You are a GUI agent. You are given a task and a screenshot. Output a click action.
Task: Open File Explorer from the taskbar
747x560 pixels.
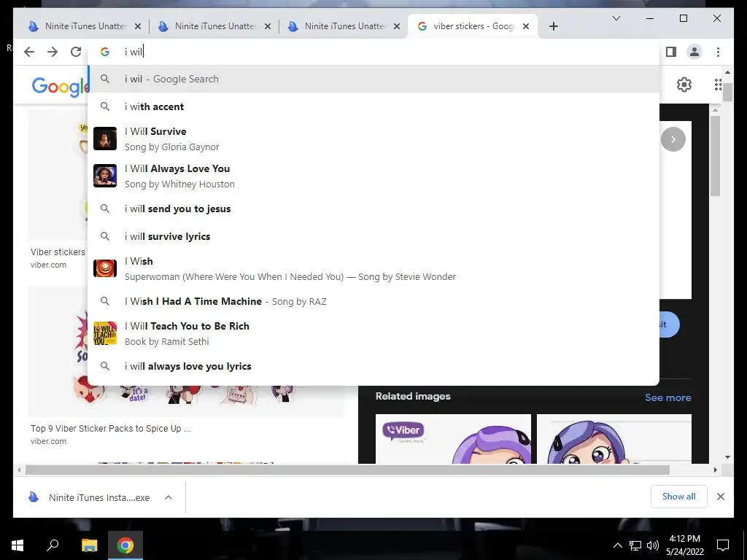(x=89, y=545)
